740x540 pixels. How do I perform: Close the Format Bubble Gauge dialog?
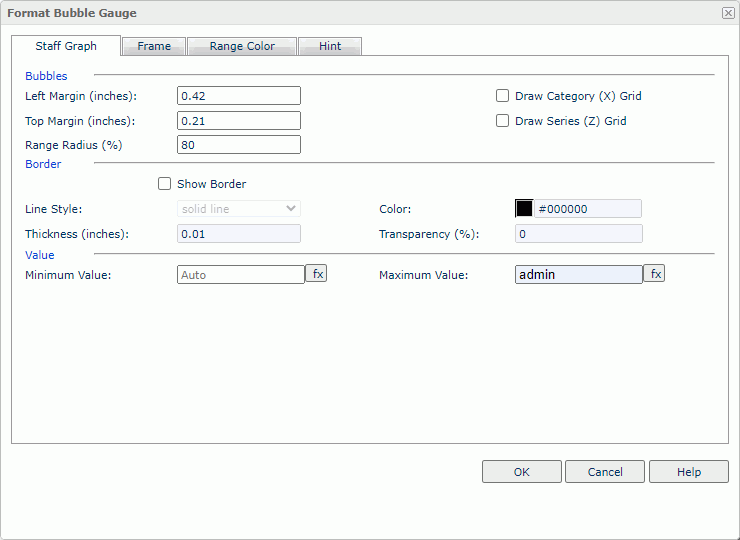(728, 13)
